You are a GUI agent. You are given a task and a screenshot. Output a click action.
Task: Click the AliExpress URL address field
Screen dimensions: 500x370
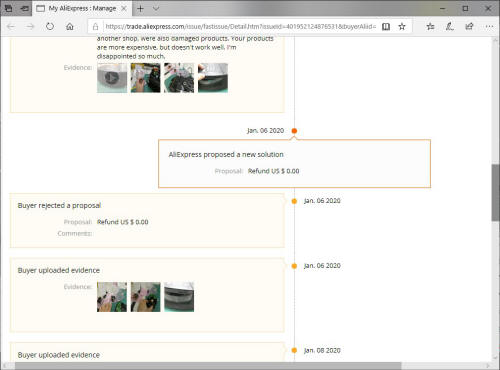[240, 27]
